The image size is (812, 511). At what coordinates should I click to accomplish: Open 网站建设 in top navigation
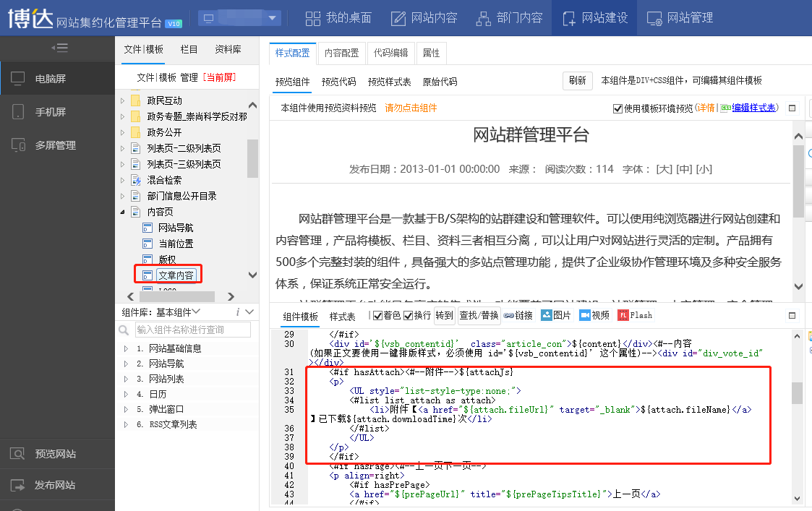coord(594,18)
